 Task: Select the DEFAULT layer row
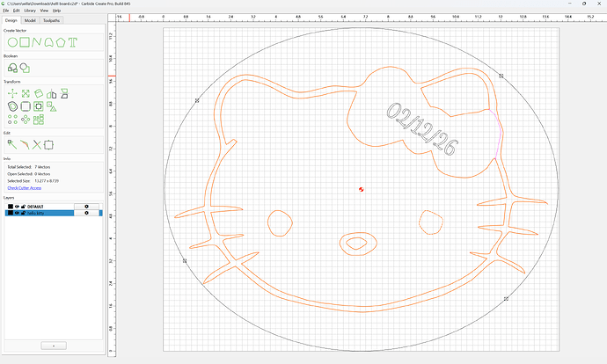[54, 207]
